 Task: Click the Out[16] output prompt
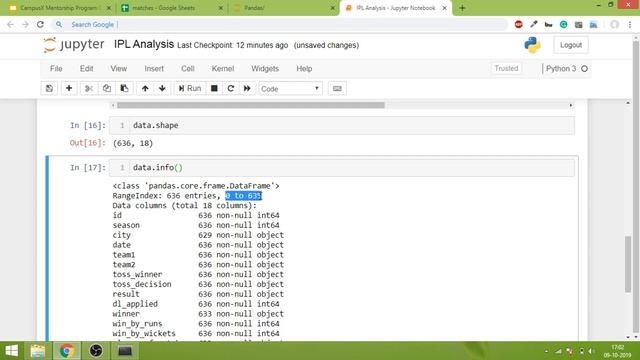point(88,143)
